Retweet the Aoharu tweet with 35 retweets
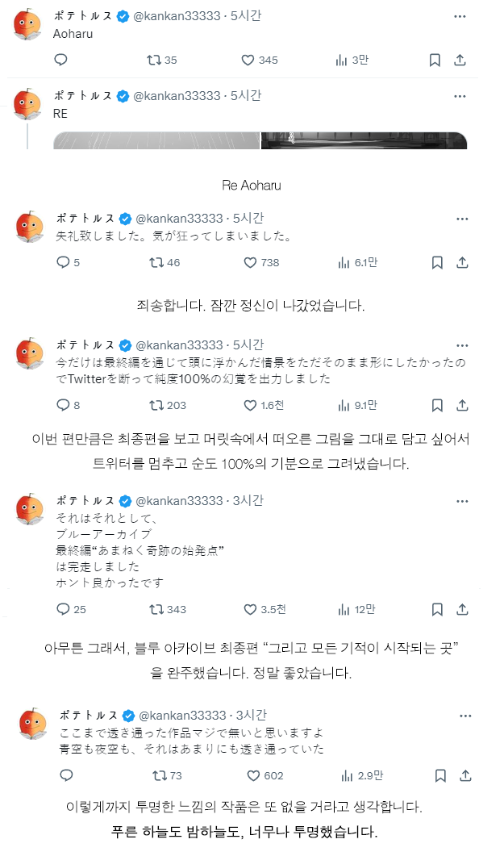The image size is (504, 856). coord(152,60)
